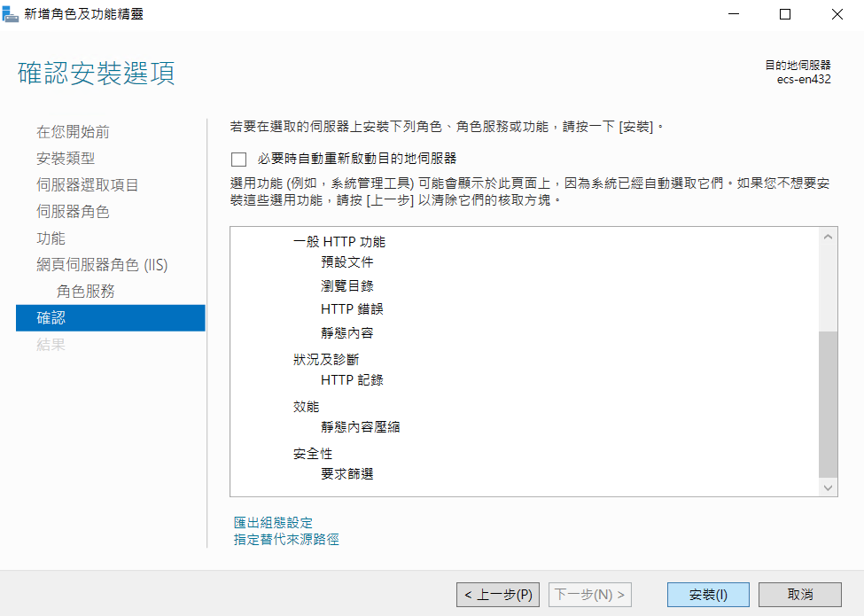The width and height of the screenshot is (864, 616).
Task: Open 指定替代來源路徑 link
Action: (286, 539)
